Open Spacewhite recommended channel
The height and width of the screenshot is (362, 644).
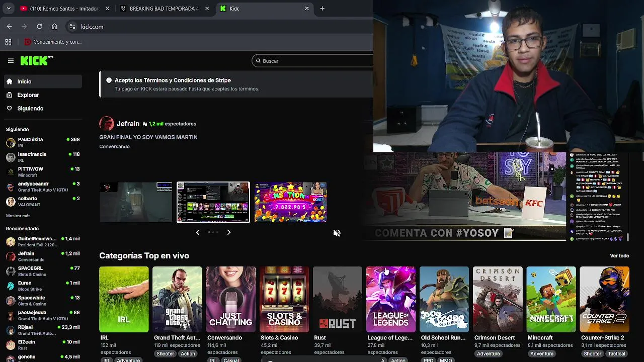point(43,300)
